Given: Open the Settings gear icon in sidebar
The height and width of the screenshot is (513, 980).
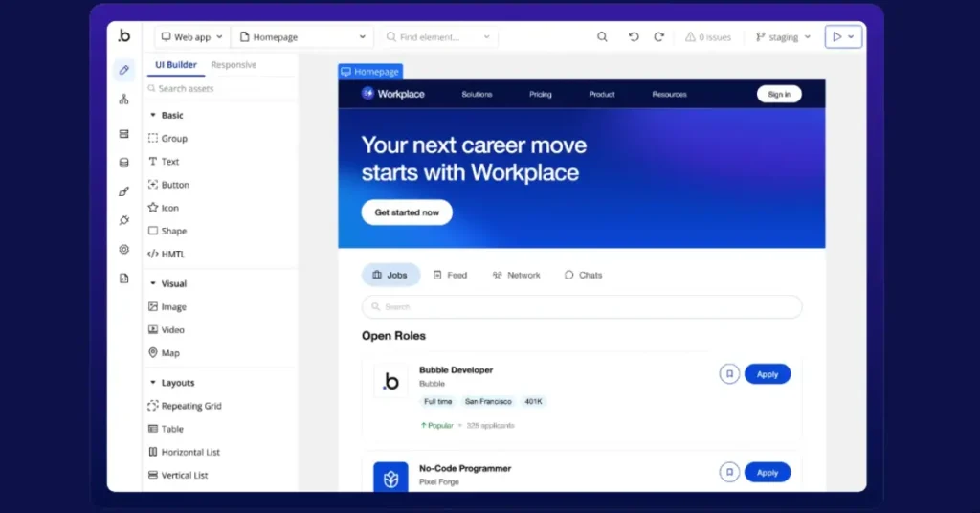Looking at the screenshot, I should (123, 249).
